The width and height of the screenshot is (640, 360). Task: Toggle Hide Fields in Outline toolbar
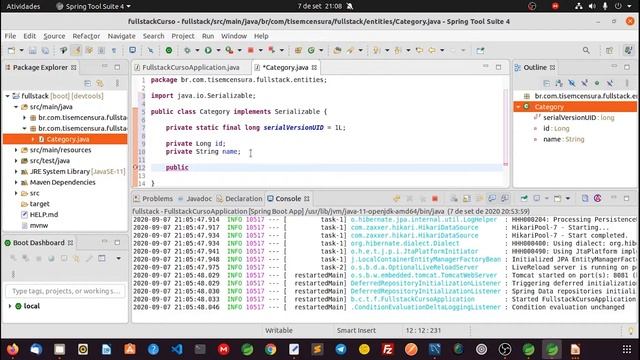571,83
